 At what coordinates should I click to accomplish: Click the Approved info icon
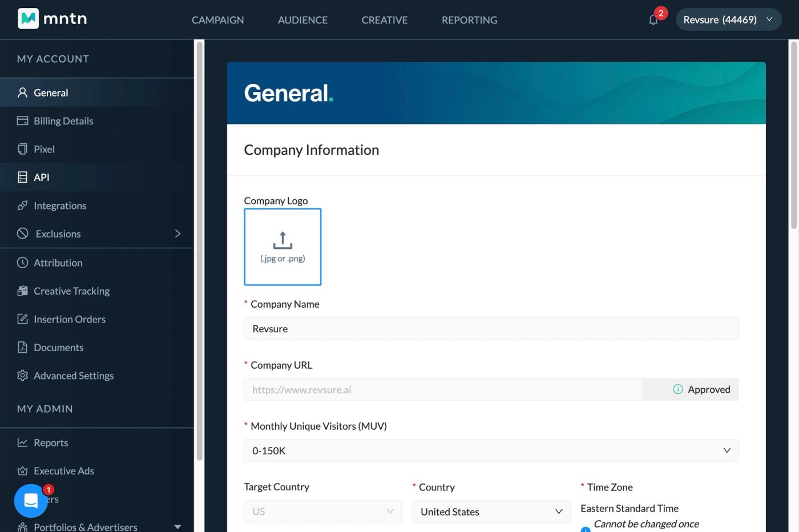678,389
